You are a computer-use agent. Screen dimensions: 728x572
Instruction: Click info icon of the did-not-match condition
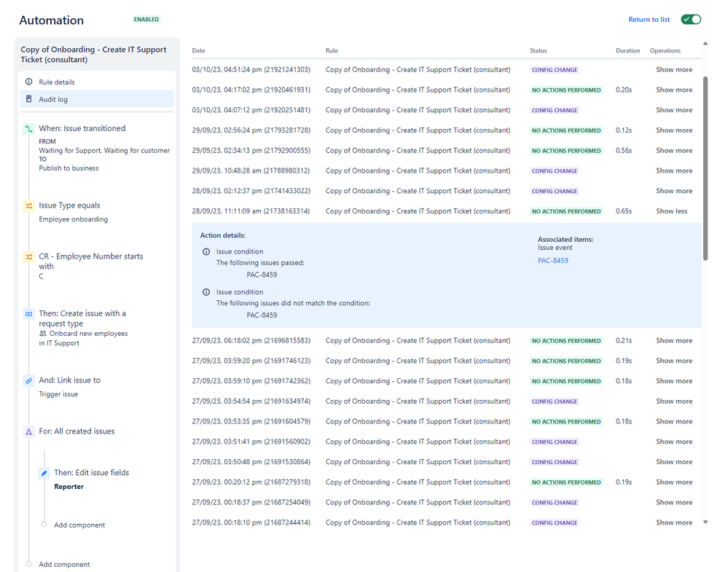point(206,292)
